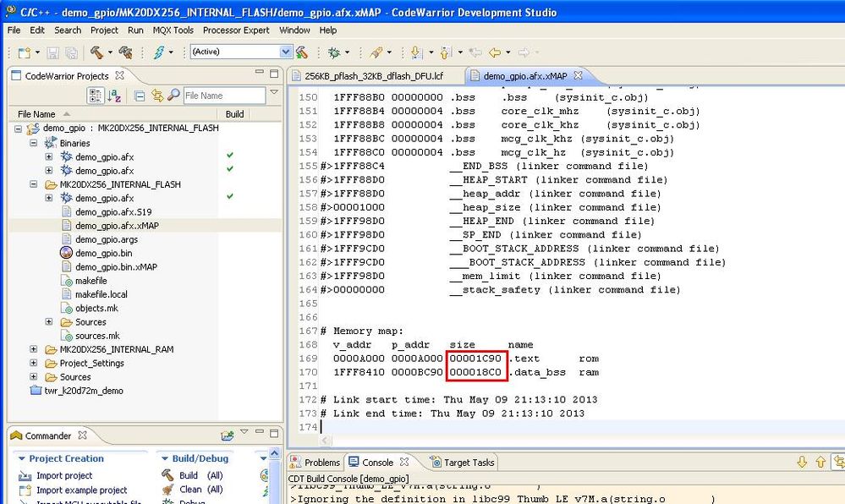This screenshot has height=504, width=845.
Task: Expand the MK20DX256_INTERNAL_RAM folder node
Action: click(x=34, y=348)
